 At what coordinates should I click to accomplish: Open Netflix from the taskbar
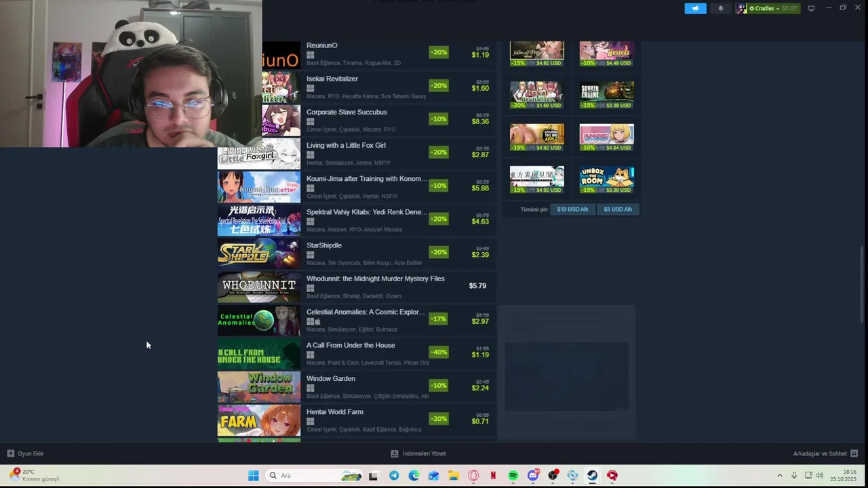point(493,476)
